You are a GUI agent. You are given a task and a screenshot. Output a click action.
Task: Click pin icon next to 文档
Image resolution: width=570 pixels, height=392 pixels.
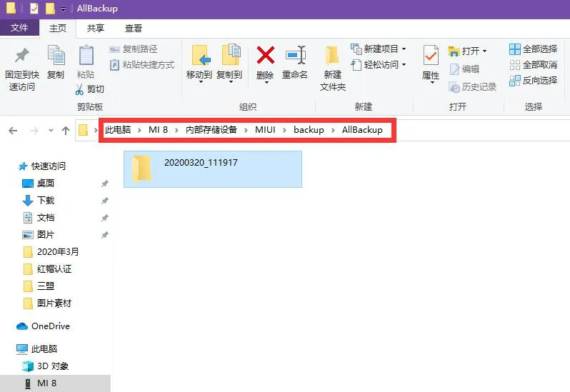(105, 218)
